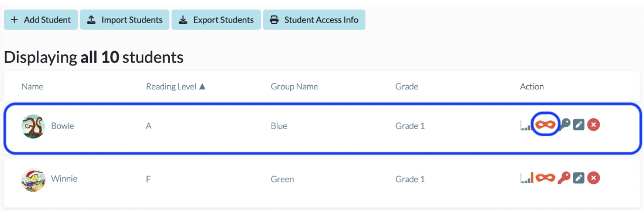Edit Bowie with the pencil icon
This screenshot has height=211, width=644.
coord(579,125)
